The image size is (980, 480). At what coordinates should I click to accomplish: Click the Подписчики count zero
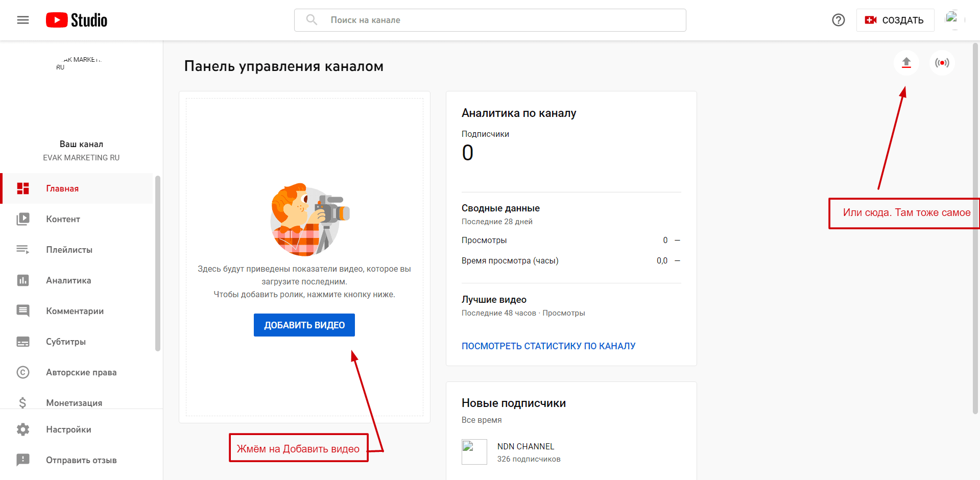[x=468, y=153]
